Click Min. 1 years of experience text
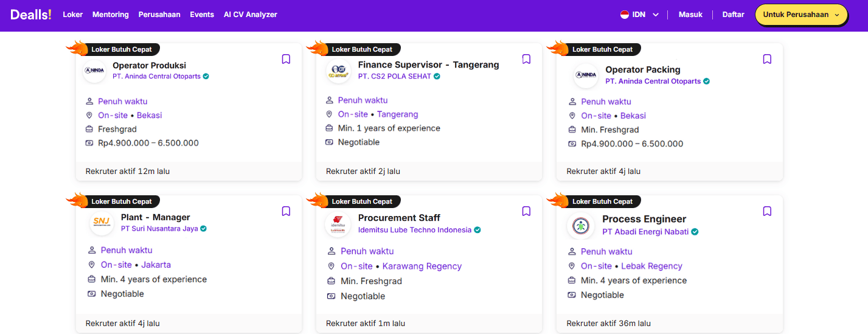 (389, 128)
